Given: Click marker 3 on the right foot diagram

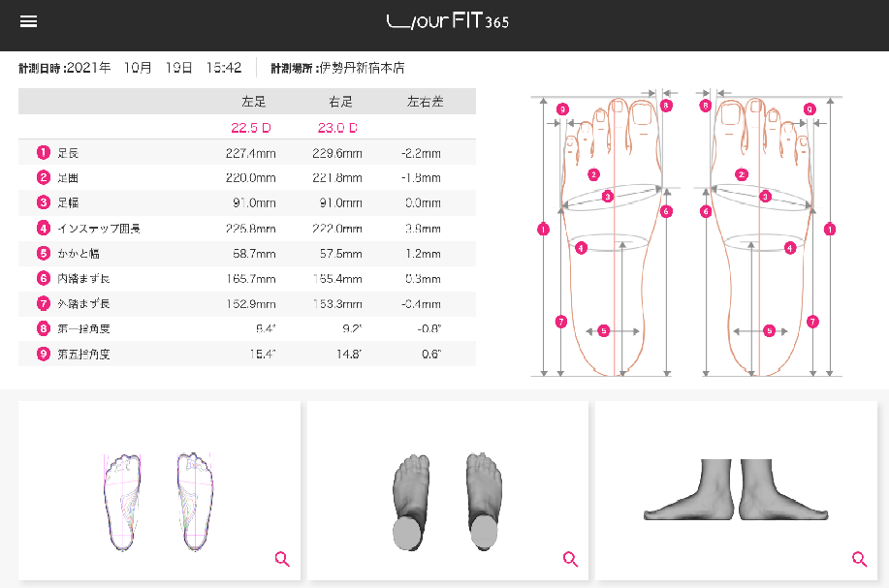Looking at the screenshot, I should pyautogui.click(x=766, y=197).
